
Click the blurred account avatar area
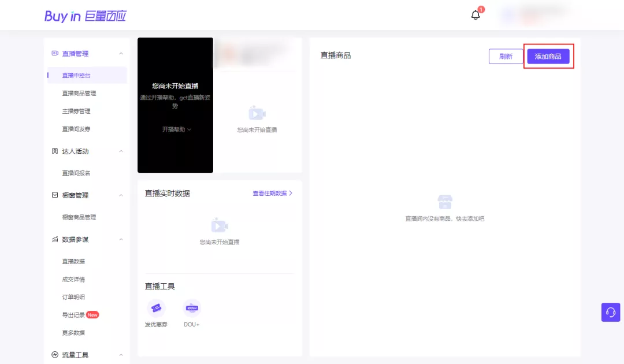pos(536,15)
